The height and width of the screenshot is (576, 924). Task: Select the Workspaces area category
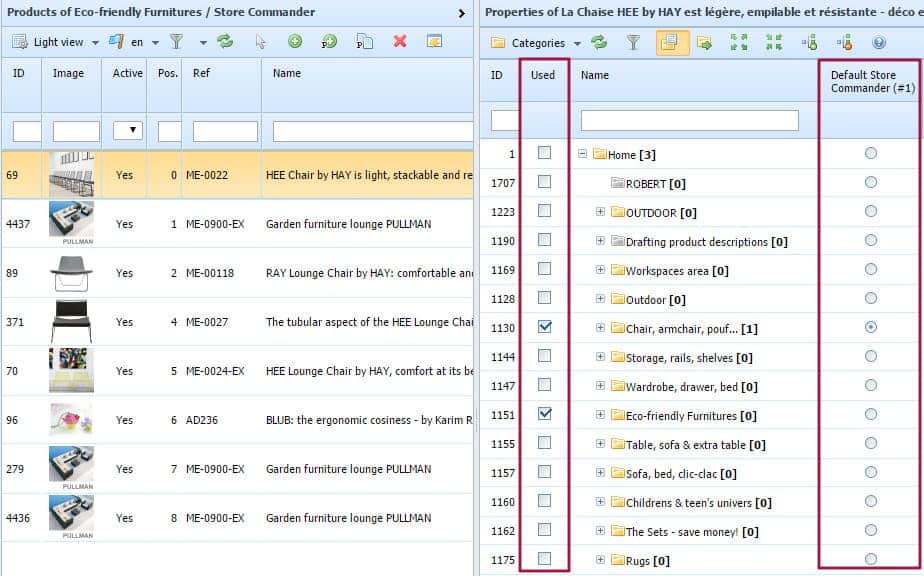point(676,270)
